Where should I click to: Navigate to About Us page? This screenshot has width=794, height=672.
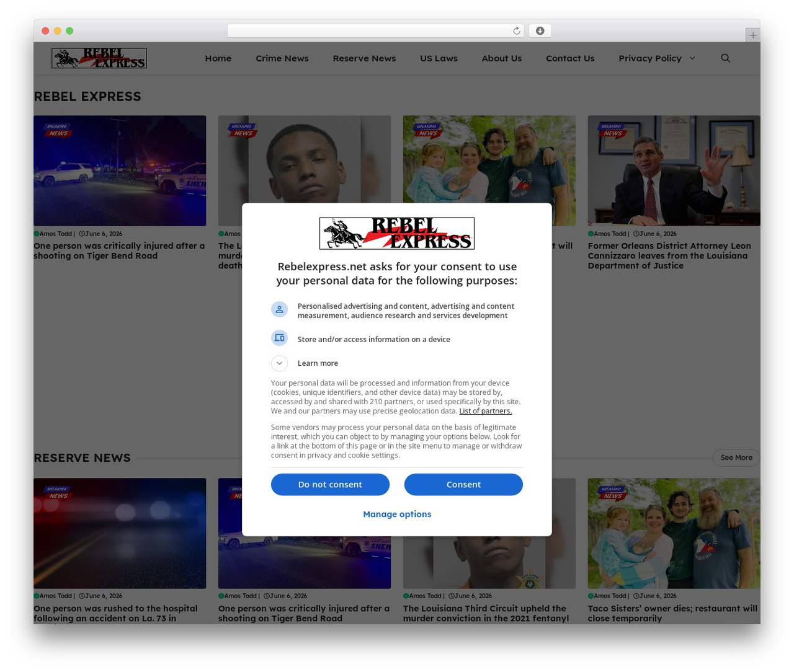coord(502,58)
